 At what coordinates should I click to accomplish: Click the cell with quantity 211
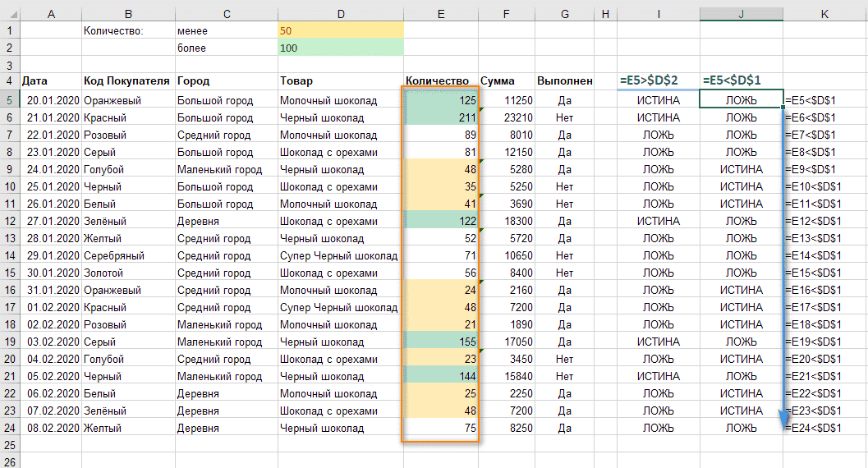coord(441,117)
